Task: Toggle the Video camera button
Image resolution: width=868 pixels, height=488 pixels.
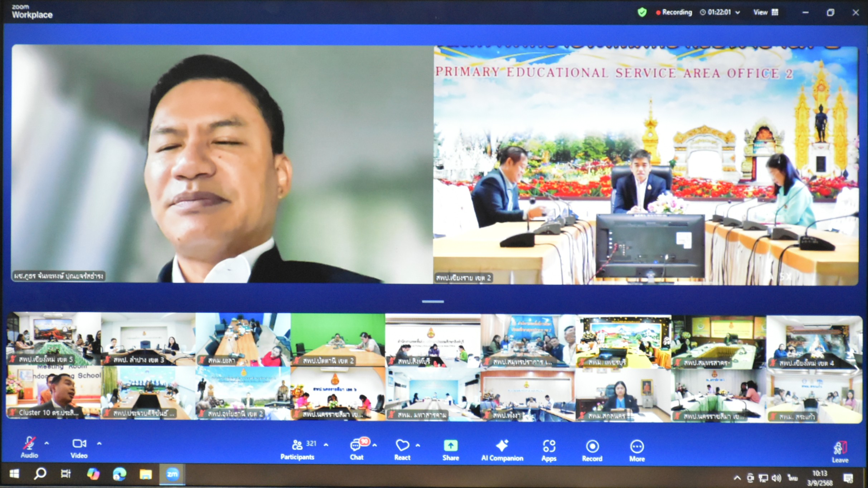Action: [79, 444]
